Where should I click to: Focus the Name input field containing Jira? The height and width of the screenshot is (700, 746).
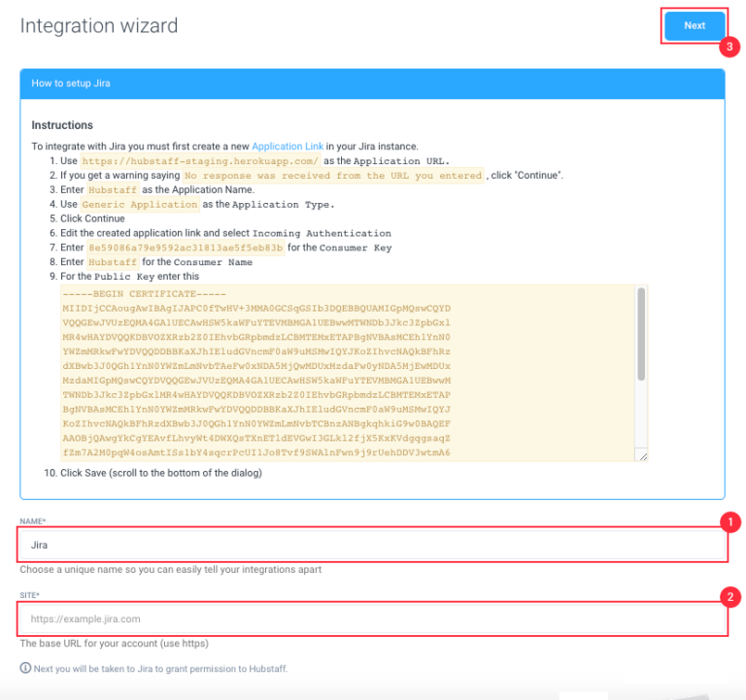[373, 545]
